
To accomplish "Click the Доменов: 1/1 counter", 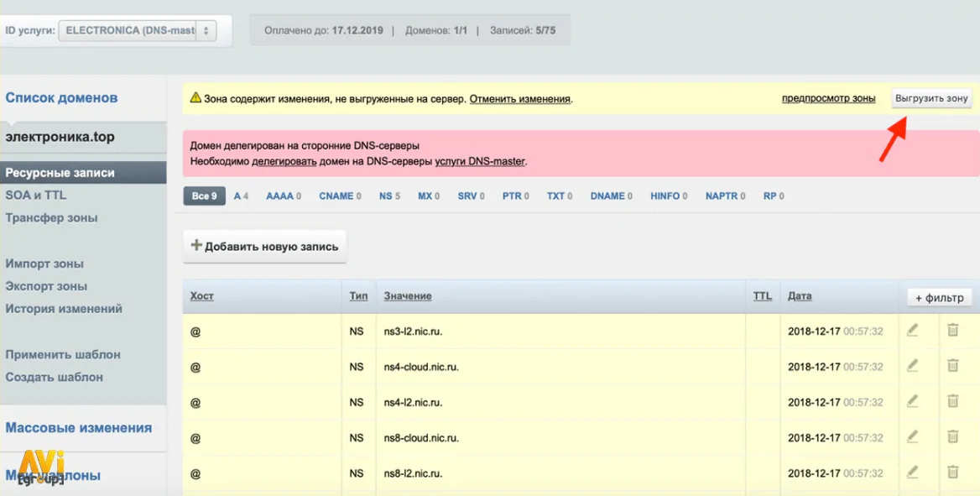I will (x=436, y=30).
